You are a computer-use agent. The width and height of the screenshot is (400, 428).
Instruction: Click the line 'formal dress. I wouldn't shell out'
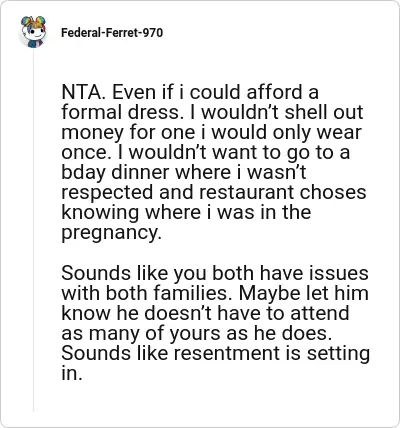pyautogui.click(x=212, y=112)
